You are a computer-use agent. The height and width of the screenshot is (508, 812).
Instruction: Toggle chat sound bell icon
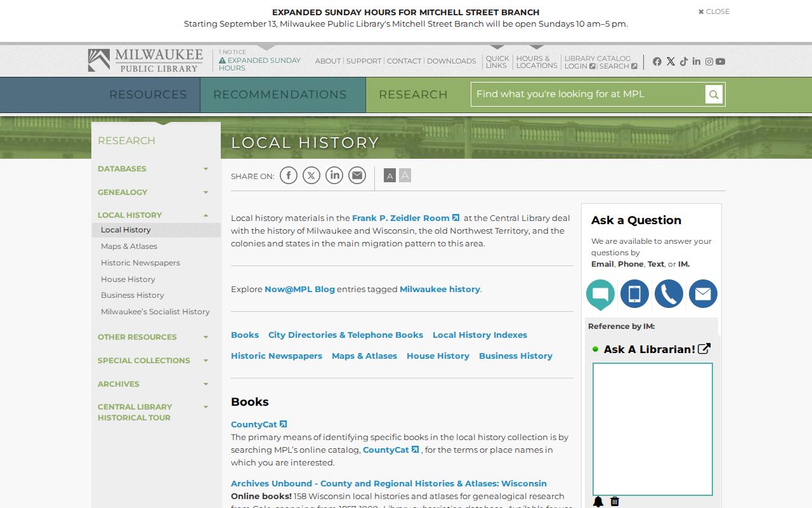pyautogui.click(x=598, y=502)
